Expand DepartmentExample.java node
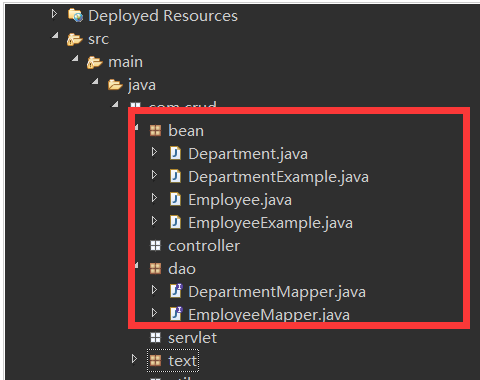Screen dimensions: 480x380 click(x=154, y=175)
